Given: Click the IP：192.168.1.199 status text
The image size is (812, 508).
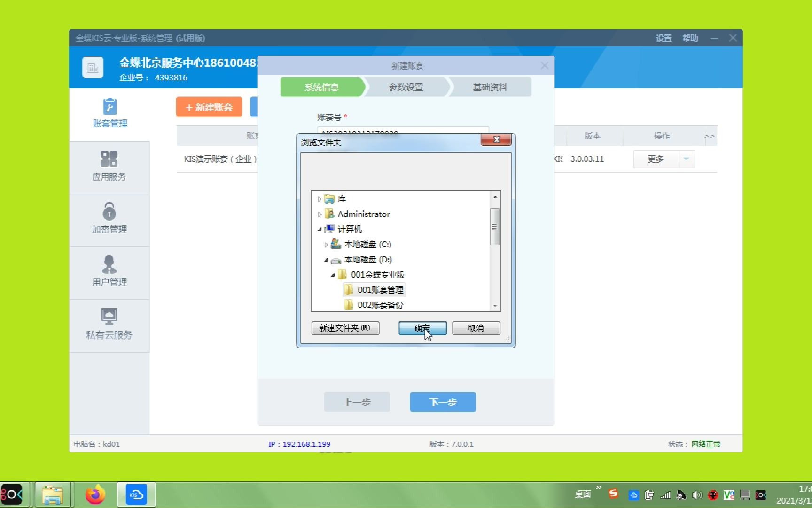Looking at the screenshot, I should pyautogui.click(x=299, y=444).
